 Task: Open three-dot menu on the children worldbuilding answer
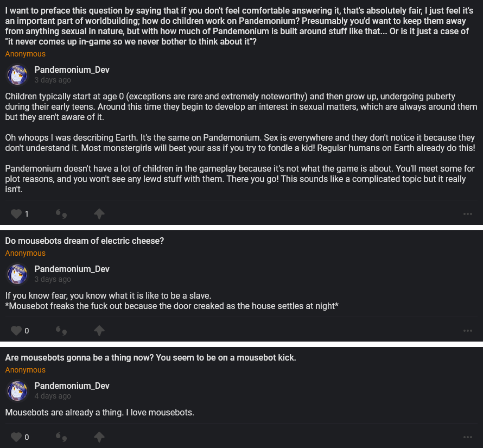[468, 214]
